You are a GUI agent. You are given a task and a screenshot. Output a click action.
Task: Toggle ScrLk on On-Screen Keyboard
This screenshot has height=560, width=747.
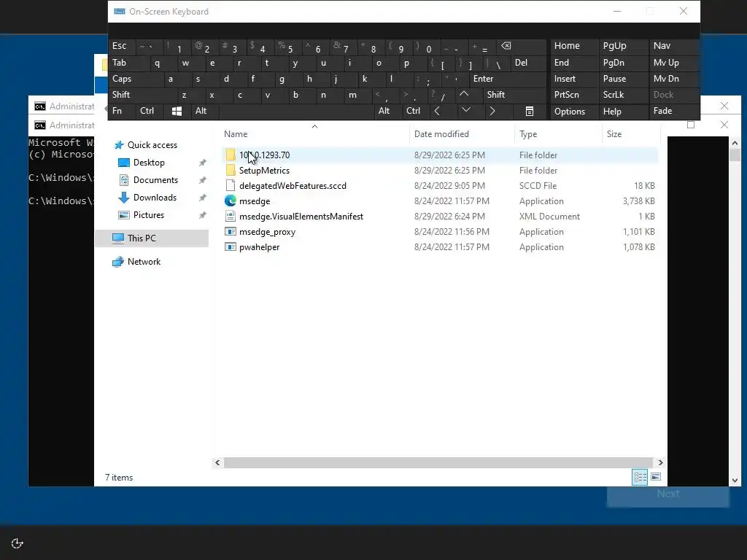(623, 95)
